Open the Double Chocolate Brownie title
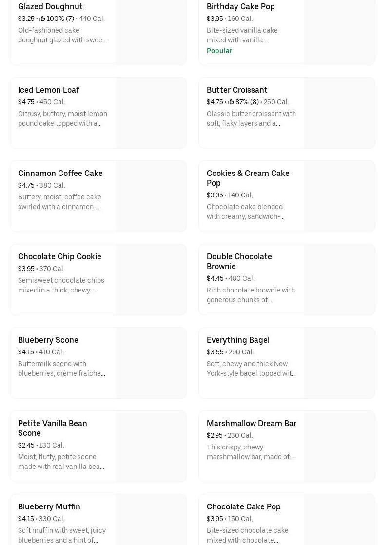The image size is (392, 545). [239, 261]
